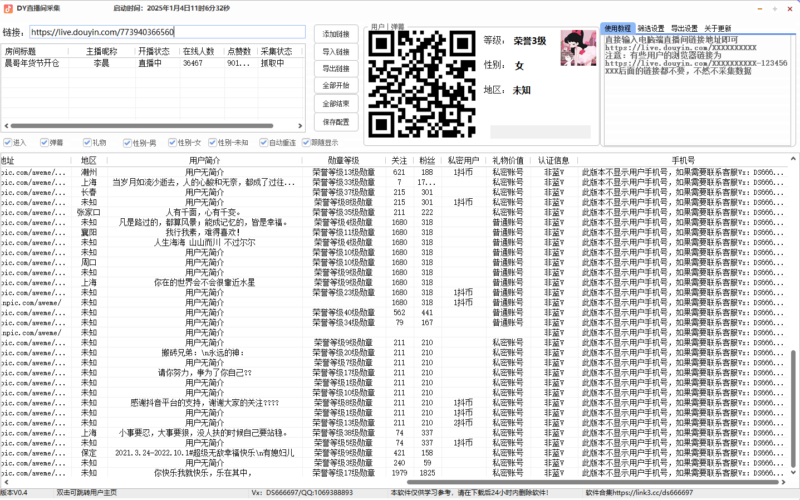Save settings with 保存配置 button

pos(336,122)
